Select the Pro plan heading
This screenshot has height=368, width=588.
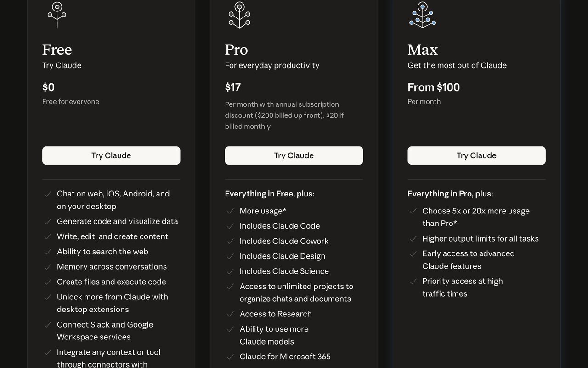[236, 49]
